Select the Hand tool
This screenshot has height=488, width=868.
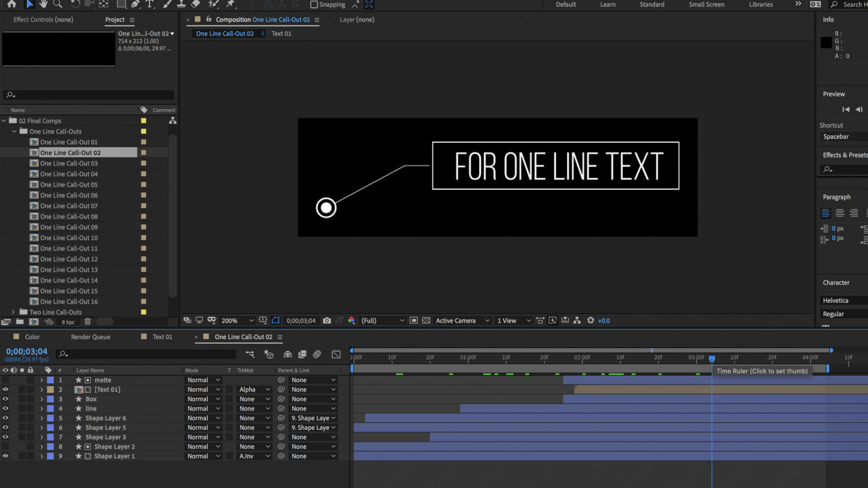coord(42,5)
